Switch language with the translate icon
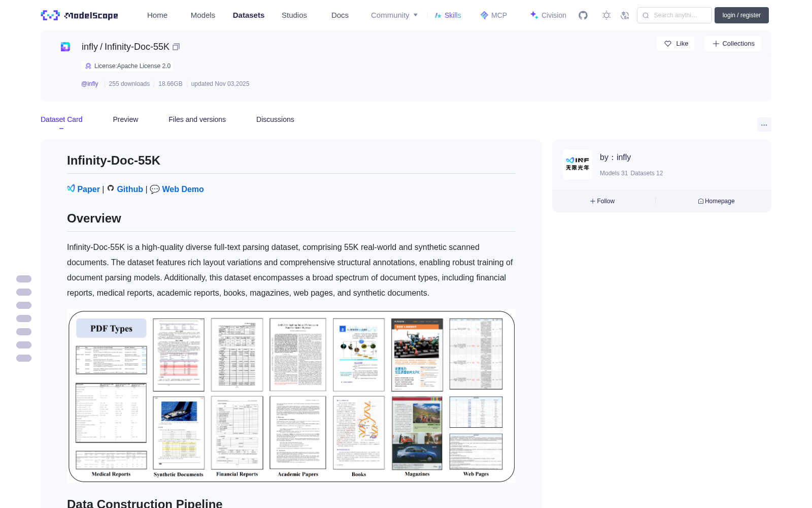This screenshot has width=812, height=508. point(625,15)
